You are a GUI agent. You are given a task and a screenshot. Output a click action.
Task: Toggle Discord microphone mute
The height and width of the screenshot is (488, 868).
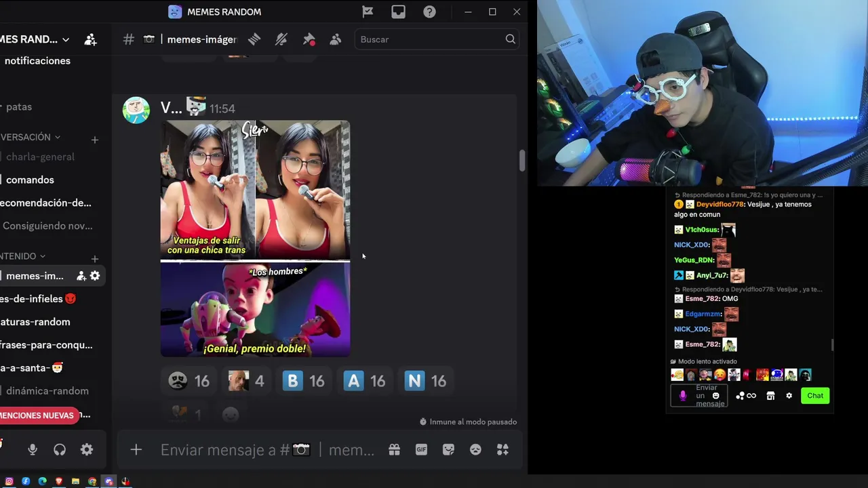click(33, 449)
